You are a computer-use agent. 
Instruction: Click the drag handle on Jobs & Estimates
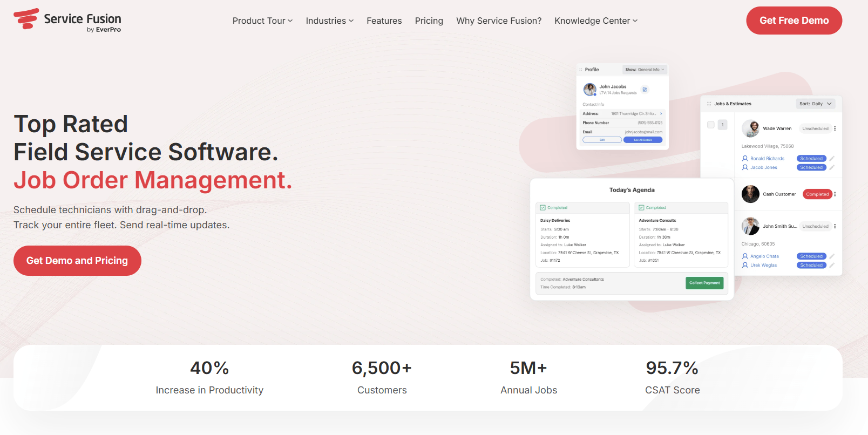pos(709,104)
